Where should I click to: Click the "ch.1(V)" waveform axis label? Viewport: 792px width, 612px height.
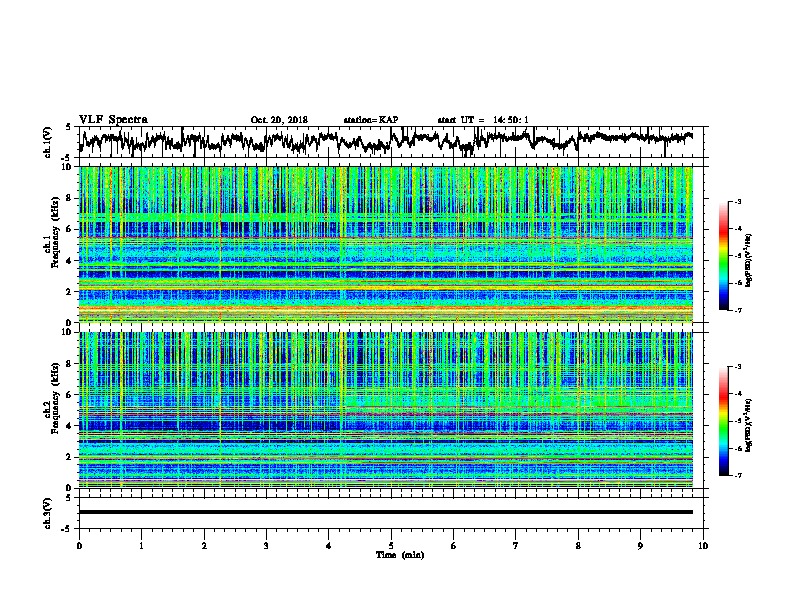tap(48, 142)
